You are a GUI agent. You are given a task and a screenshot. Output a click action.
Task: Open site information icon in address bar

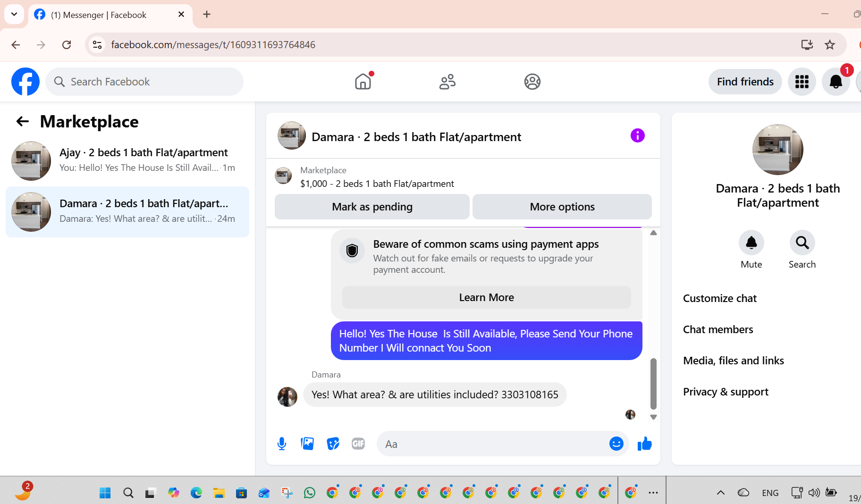tap(97, 45)
